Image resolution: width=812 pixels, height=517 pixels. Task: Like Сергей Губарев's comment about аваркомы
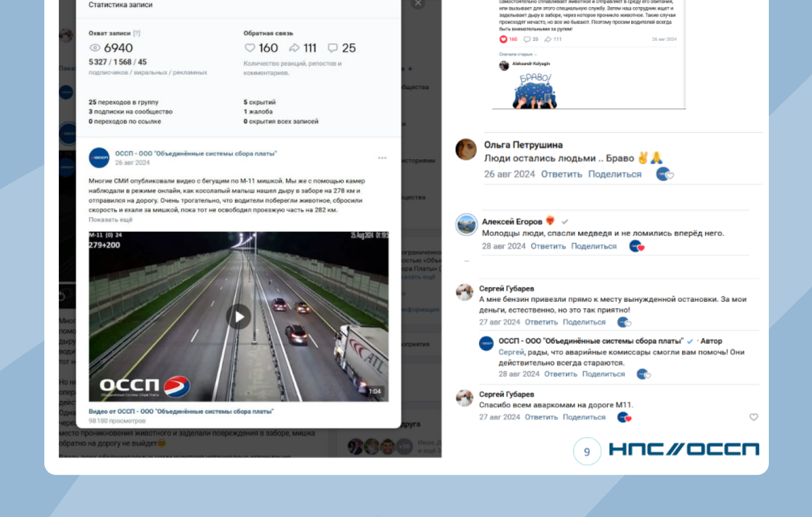click(753, 417)
